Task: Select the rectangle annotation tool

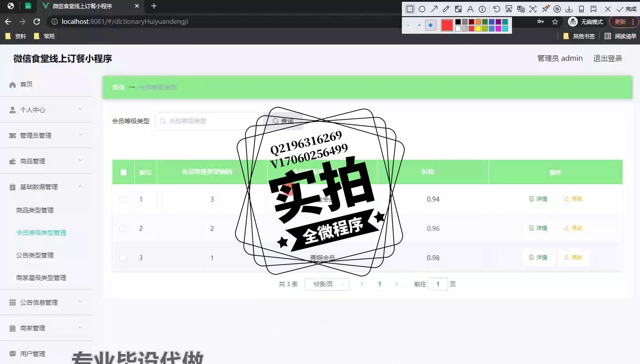Action: tap(410, 9)
